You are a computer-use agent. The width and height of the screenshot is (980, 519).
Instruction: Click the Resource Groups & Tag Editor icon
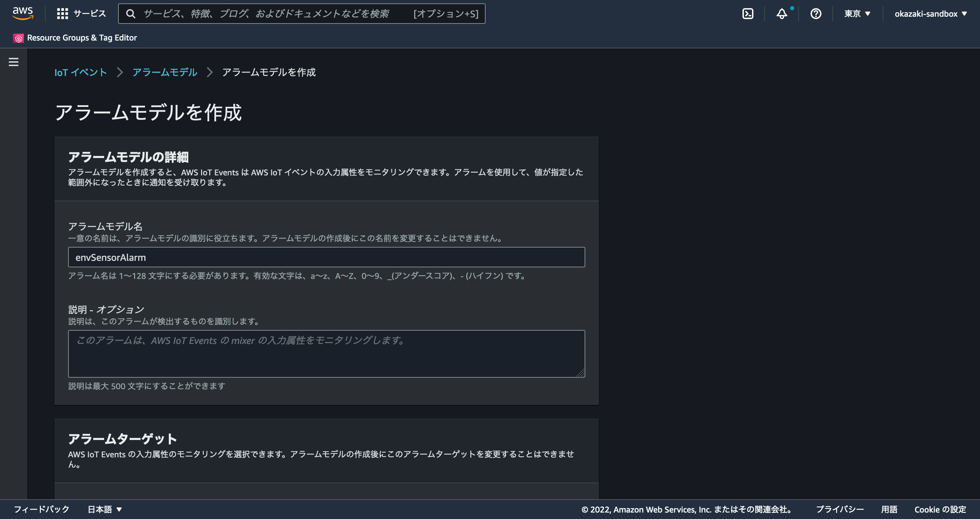pos(18,38)
